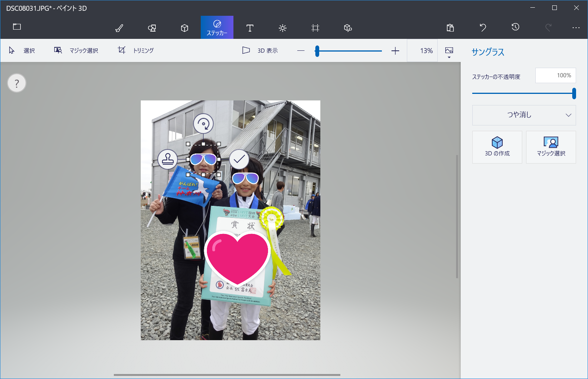The width and height of the screenshot is (588, 379).
Task: Open the Canvas crop tool
Action: (x=315, y=28)
